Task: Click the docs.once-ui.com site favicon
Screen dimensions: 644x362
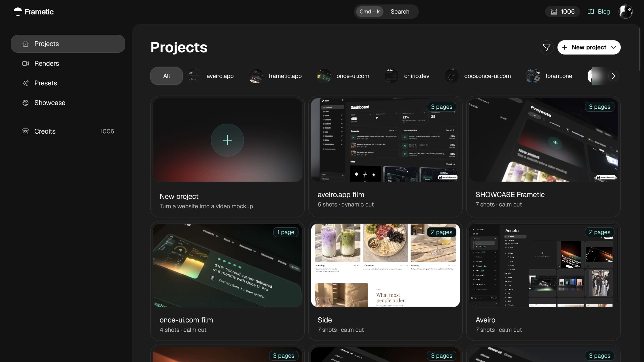Action: [x=452, y=76]
